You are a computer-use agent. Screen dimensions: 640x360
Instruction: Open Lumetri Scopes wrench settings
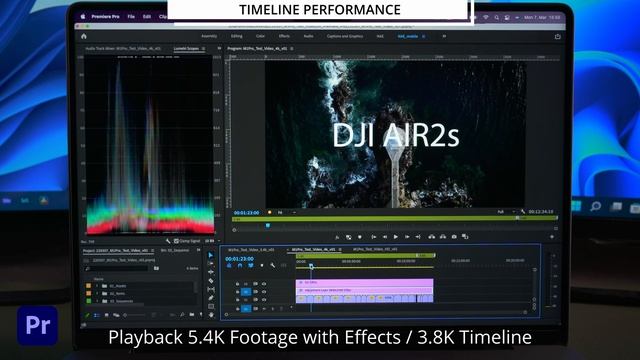168,241
